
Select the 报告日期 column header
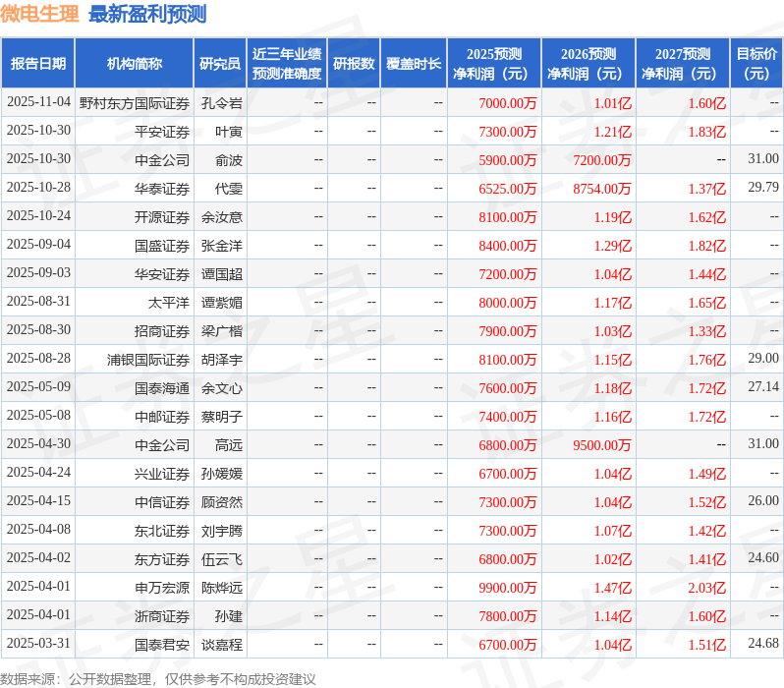pos(38,64)
